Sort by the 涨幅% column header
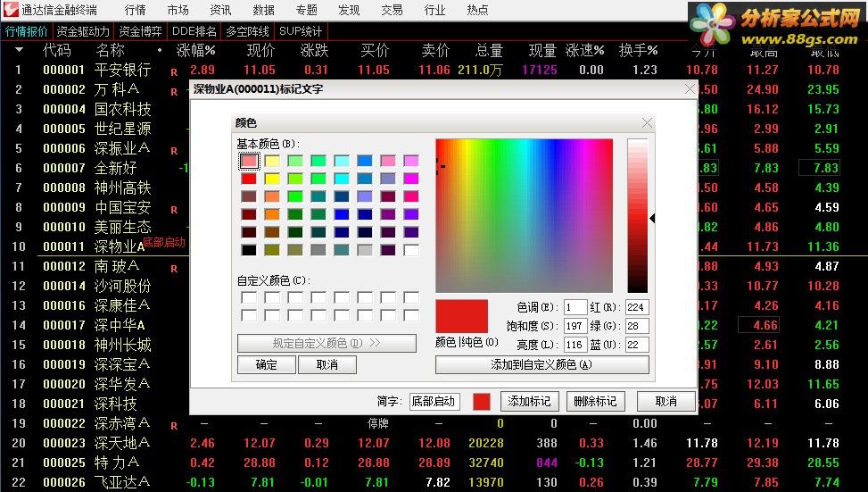Image resolution: width=868 pixels, height=492 pixels. [x=195, y=50]
